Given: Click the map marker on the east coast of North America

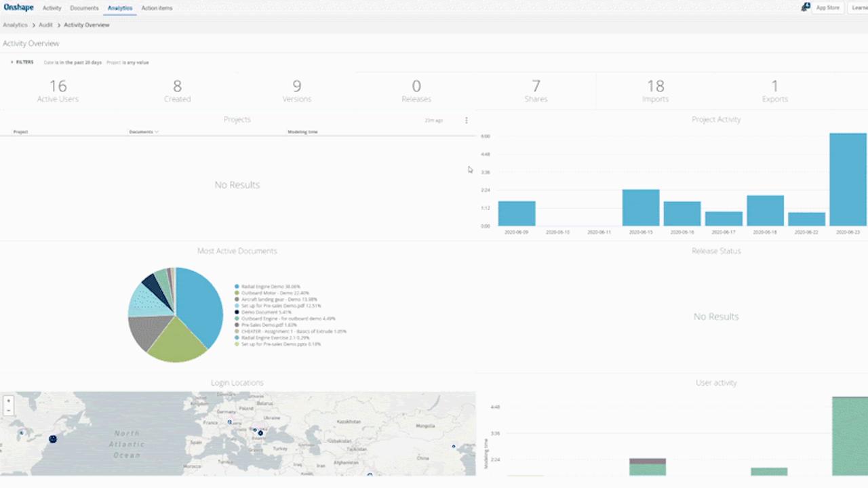Looking at the screenshot, I should tap(53, 439).
